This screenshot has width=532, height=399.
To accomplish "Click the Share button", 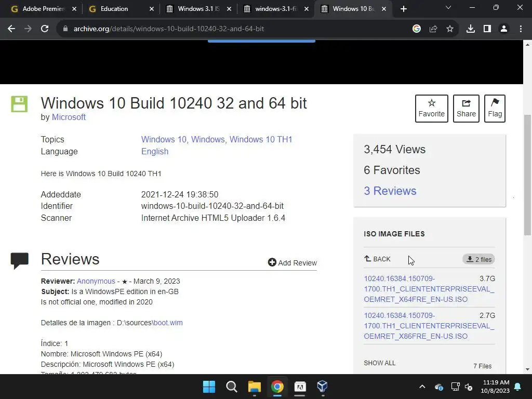I will 466,109.
